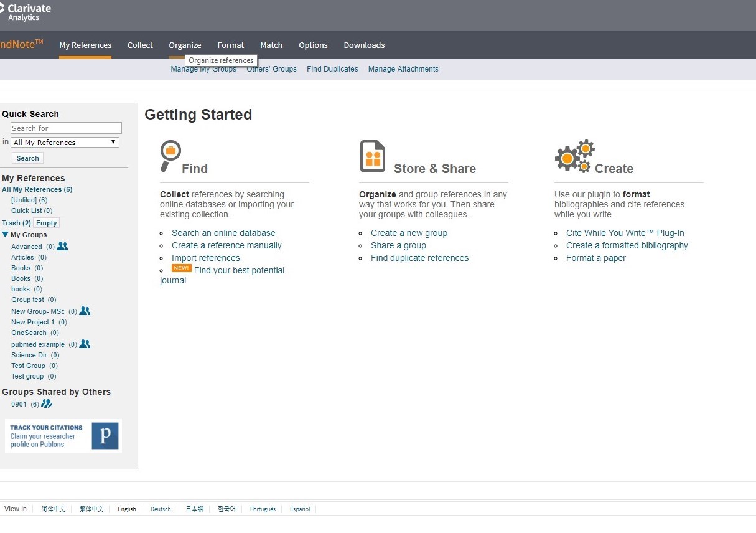Screen dimensions: 756x533
Task: Click the shared-group icon beside New Group- MSc
Action: [85, 311]
